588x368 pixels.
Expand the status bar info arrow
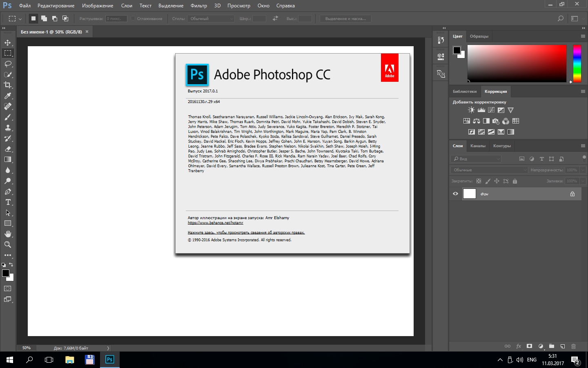(108, 348)
